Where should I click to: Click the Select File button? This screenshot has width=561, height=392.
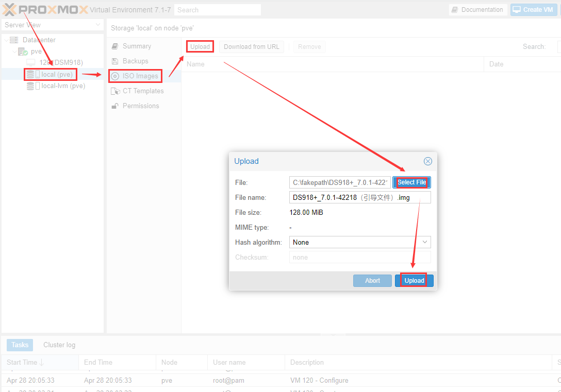click(x=411, y=182)
